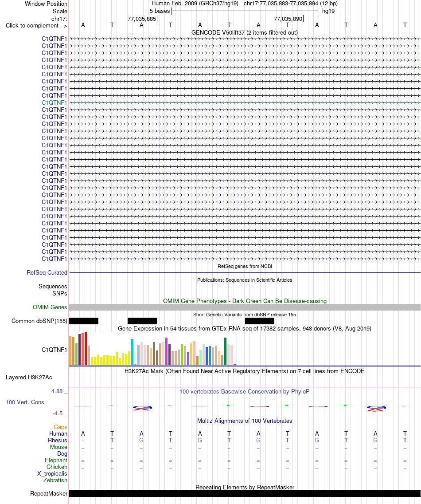This screenshot has height=504, width=421.
Task: Click the leftmost black dbSNP variant block
Action: [84, 321]
